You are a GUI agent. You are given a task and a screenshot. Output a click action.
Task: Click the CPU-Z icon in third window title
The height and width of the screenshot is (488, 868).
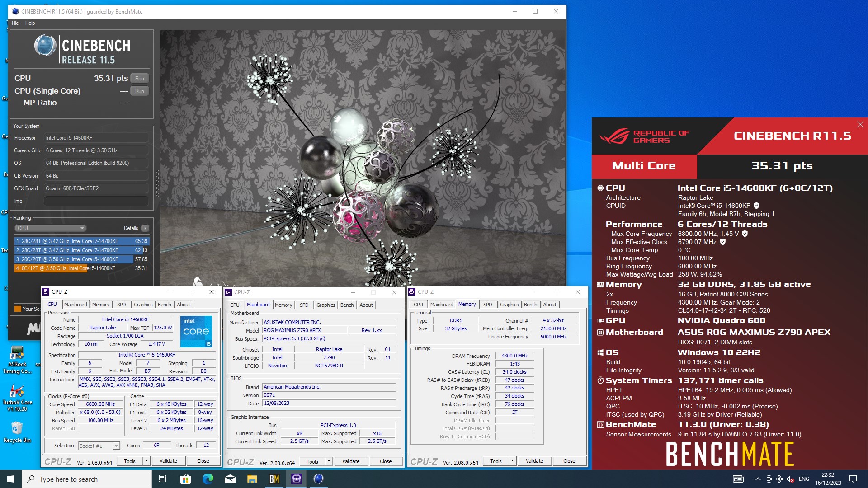pyautogui.click(x=412, y=292)
